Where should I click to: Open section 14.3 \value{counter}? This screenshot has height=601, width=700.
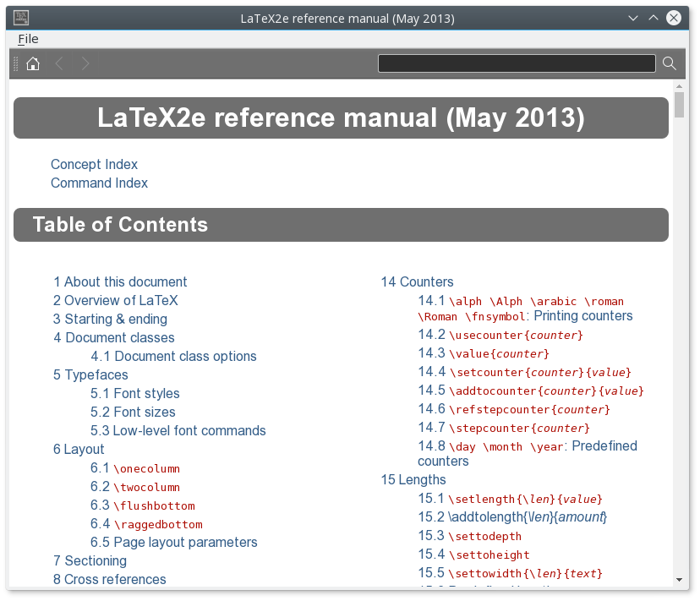tap(484, 353)
